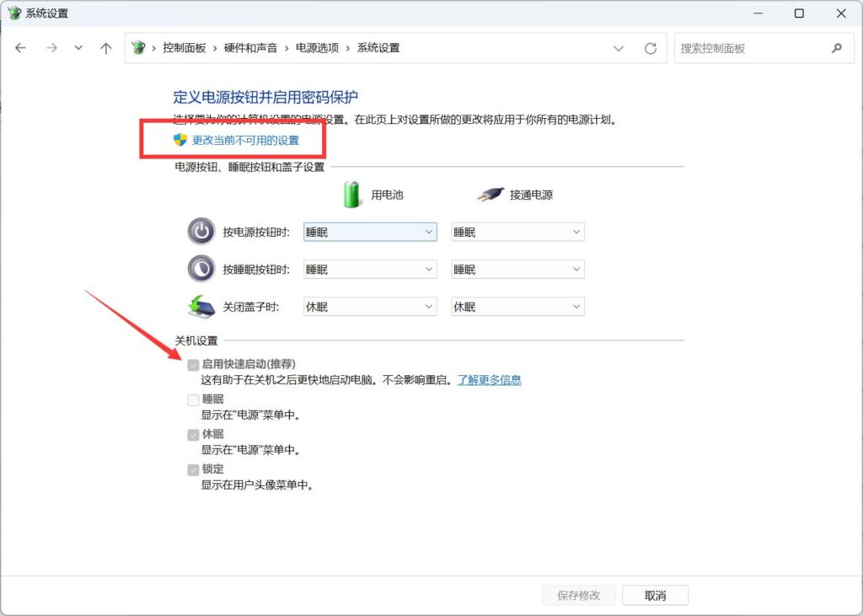Open sleep button plugged-in dropdown
The width and height of the screenshot is (863, 616).
click(x=517, y=270)
